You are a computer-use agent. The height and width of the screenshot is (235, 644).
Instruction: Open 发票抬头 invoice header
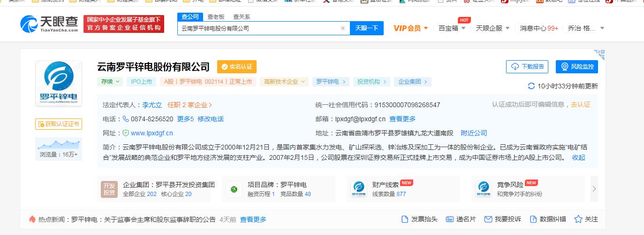(x=419, y=219)
